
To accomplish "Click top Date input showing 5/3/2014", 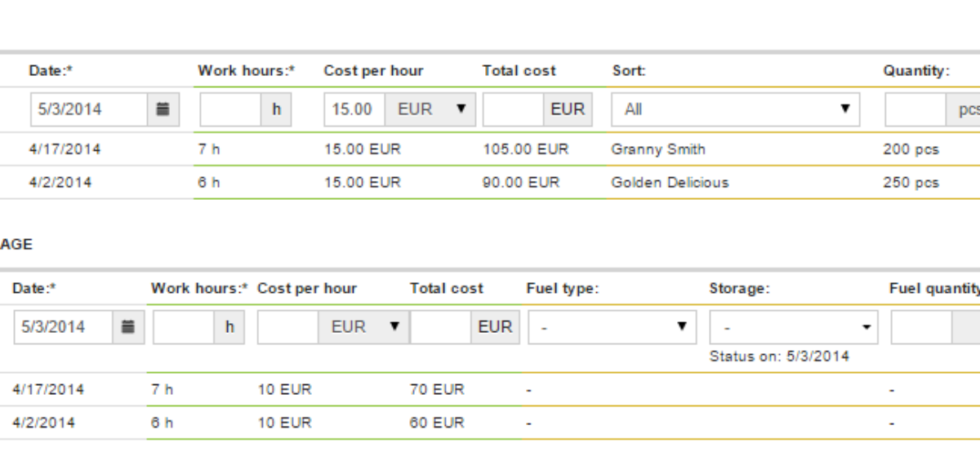I will point(89,109).
